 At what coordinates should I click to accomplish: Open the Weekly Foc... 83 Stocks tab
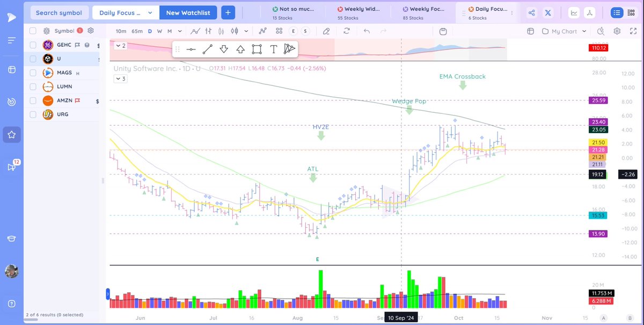[x=425, y=13]
